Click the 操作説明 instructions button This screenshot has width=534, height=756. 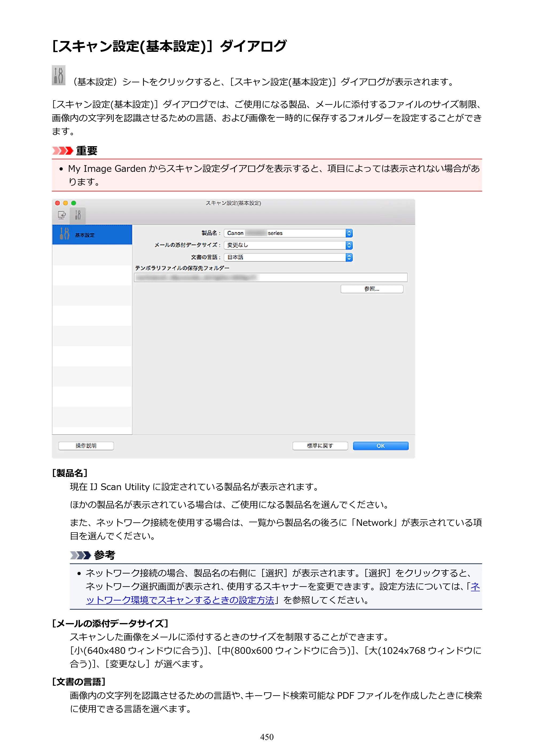(86, 446)
